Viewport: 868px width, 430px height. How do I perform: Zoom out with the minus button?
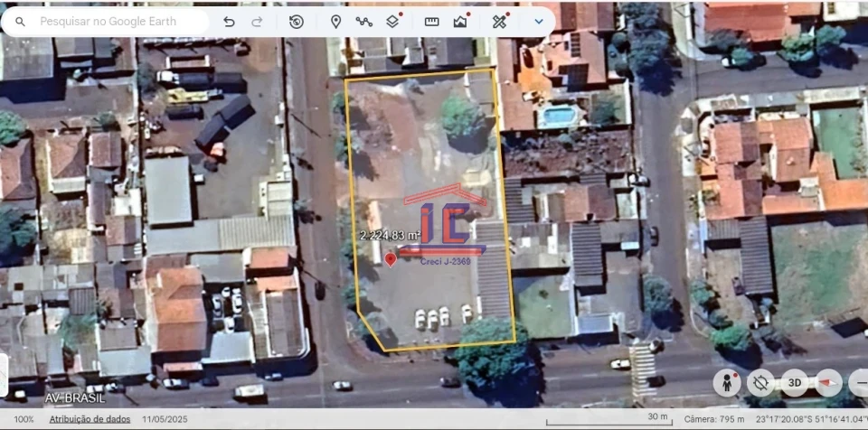click(x=859, y=382)
